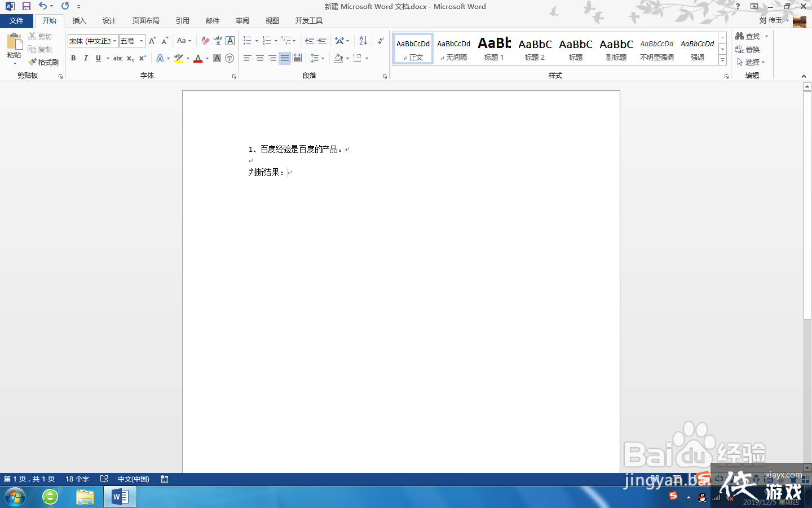
Task: Click the Redo/Repeat icon
Action: click(65, 6)
